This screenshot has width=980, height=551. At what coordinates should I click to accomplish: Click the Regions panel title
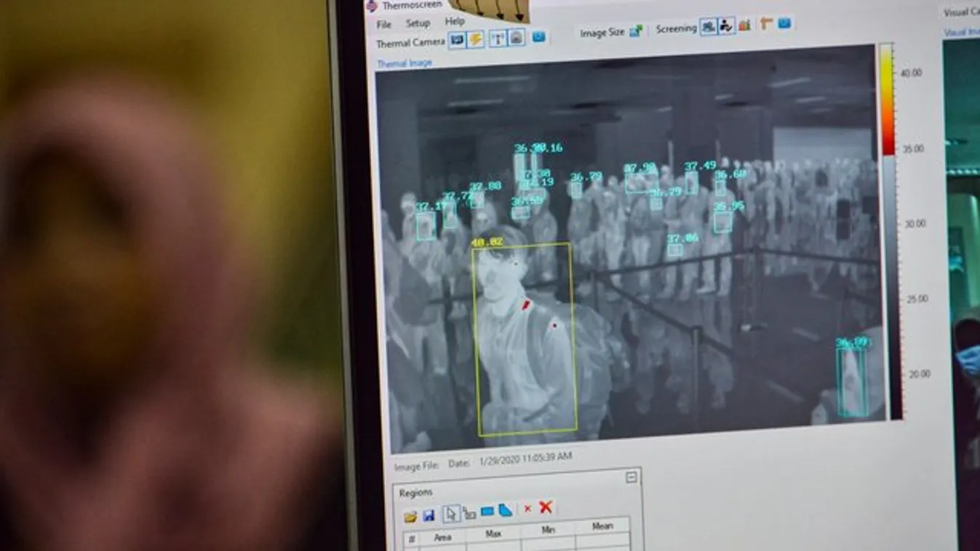(x=416, y=493)
